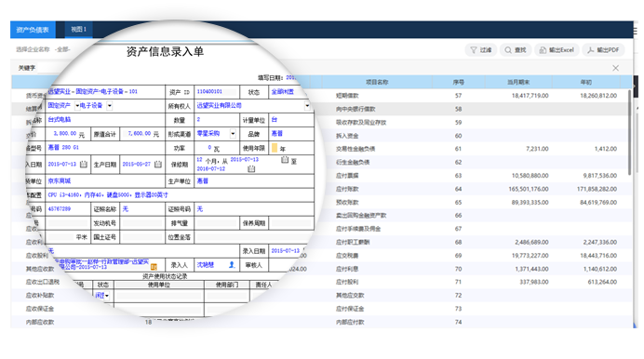Image resolution: width=644 pixels, height=359 pixels.
Task: Expand the 状态 dropdown in usage record
Action: pos(107,296)
